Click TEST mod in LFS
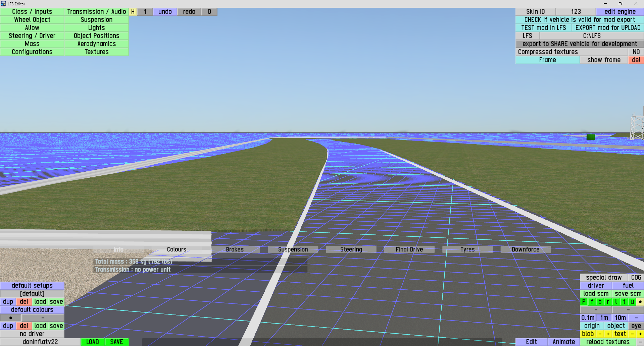Image resolution: width=644 pixels, height=346 pixels. (x=544, y=28)
